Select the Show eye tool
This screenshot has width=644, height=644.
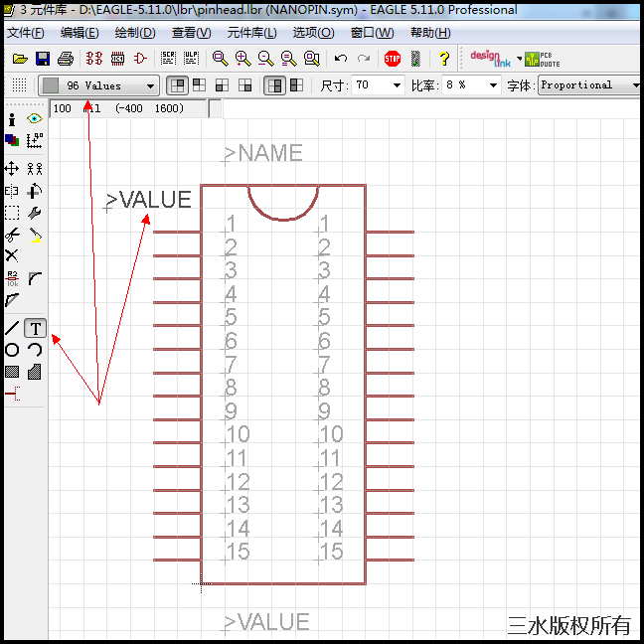pyautogui.click(x=35, y=119)
